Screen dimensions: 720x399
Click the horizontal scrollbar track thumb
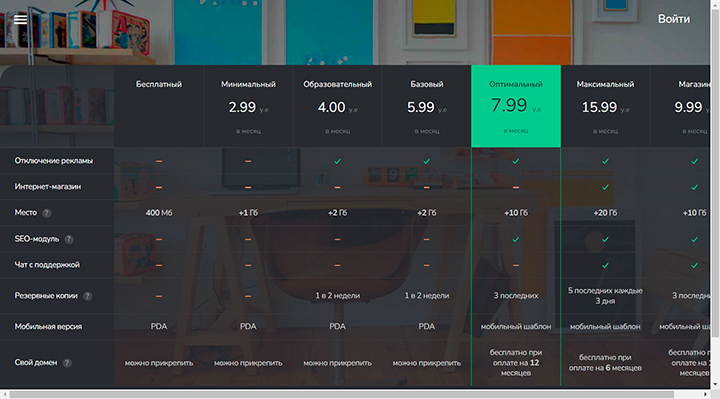tap(342, 394)
